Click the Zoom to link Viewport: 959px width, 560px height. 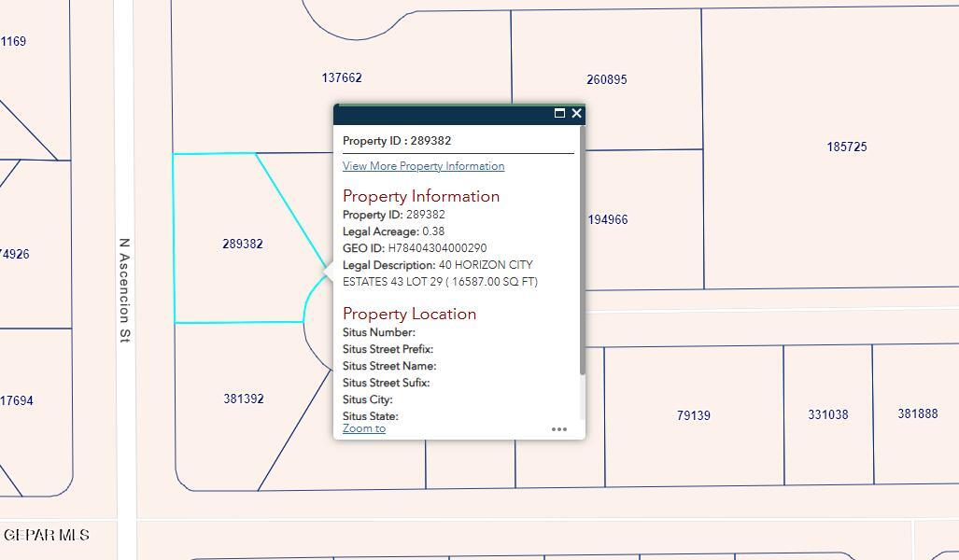[364, 428]
